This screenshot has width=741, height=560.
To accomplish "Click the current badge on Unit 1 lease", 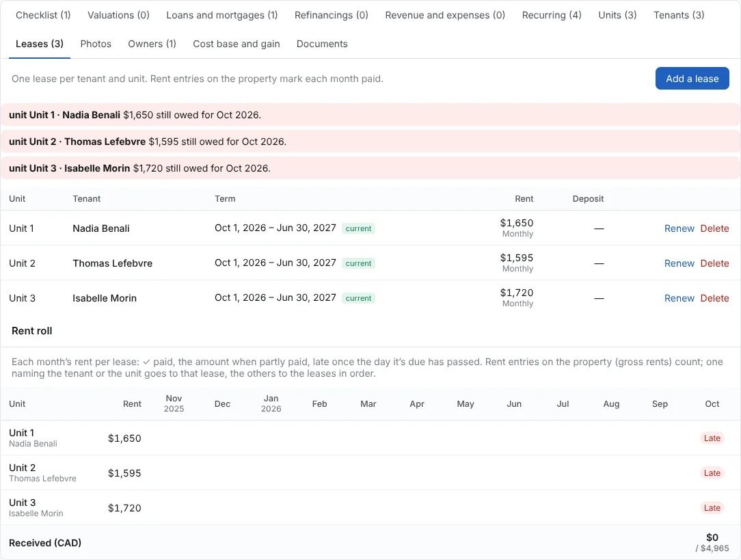I will (x=358, y=228).
